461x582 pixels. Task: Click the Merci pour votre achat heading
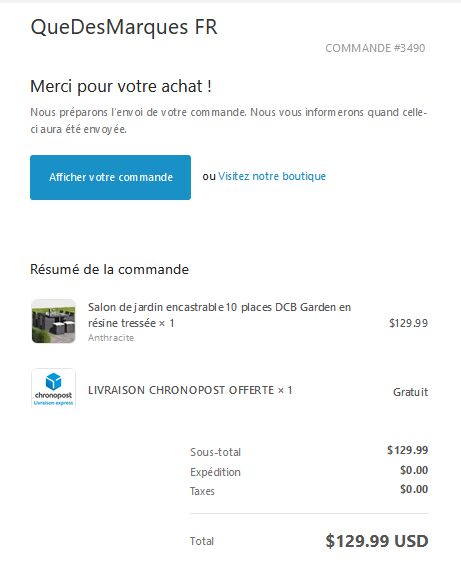coord(121,86)
